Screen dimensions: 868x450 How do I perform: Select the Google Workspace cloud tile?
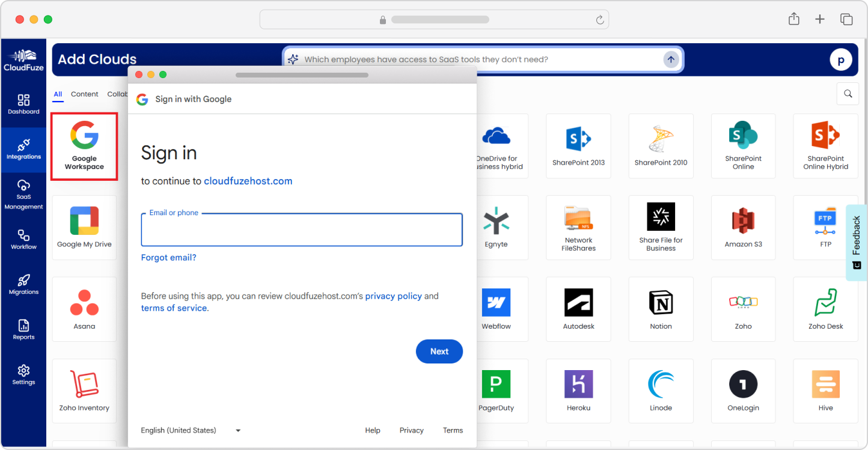pos(84,146)
